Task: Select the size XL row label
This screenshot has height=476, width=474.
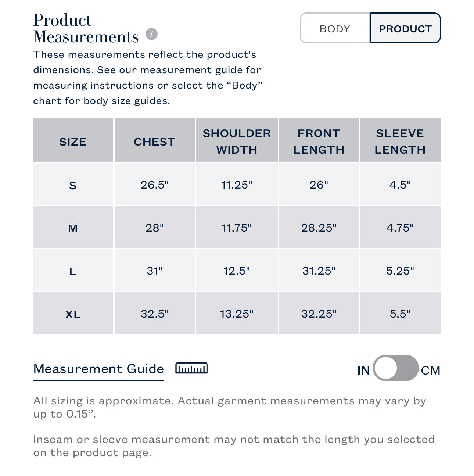Action: (73, 315)
